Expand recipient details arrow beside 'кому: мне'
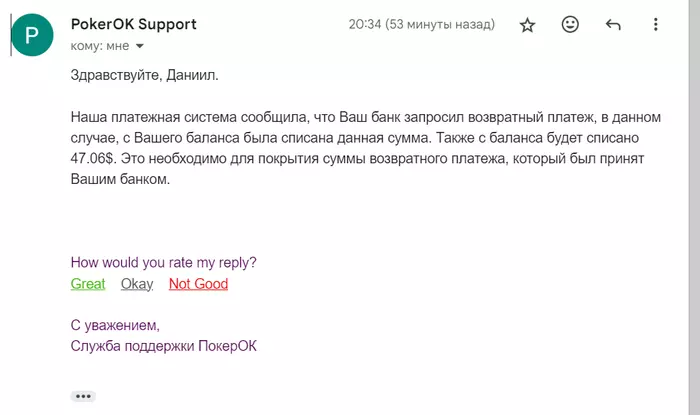The image size is (700, 415). coord(140,45)
